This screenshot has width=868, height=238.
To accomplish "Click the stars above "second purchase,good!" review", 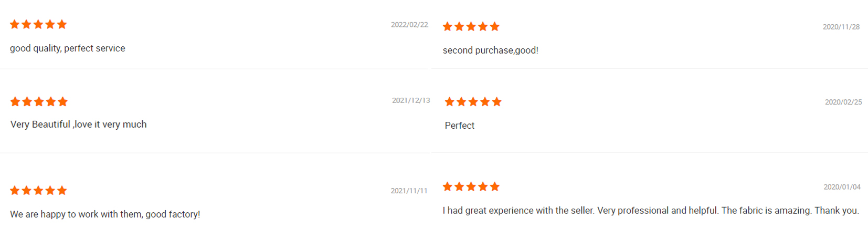I will point(471,26).
